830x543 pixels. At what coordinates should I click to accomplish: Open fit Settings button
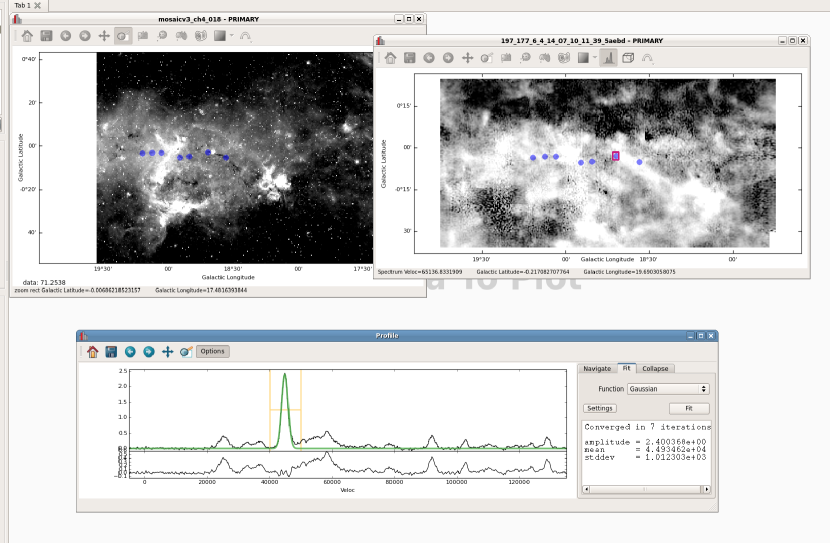coord(600,408)
